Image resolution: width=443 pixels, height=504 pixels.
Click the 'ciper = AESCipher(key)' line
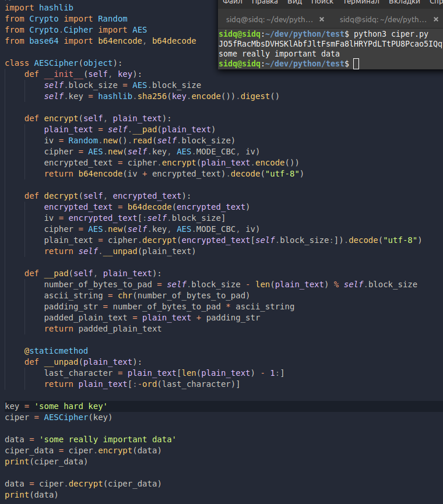click(58, 417)
